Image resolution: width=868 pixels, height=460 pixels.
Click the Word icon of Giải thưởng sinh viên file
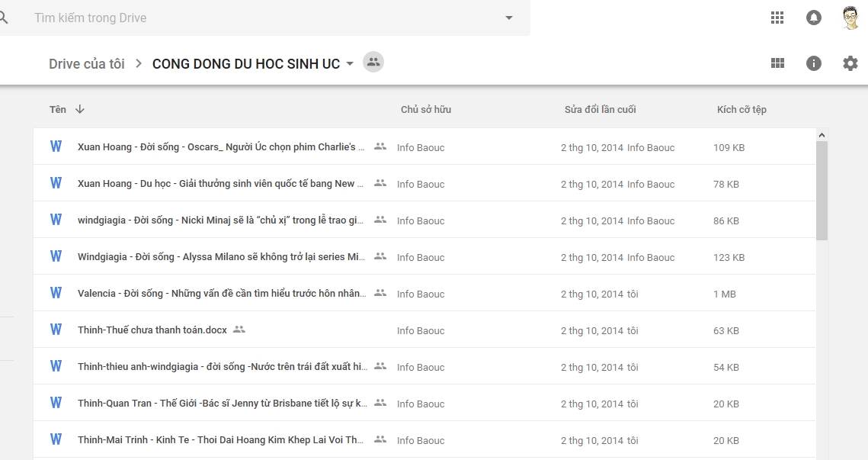pos(56,183)
